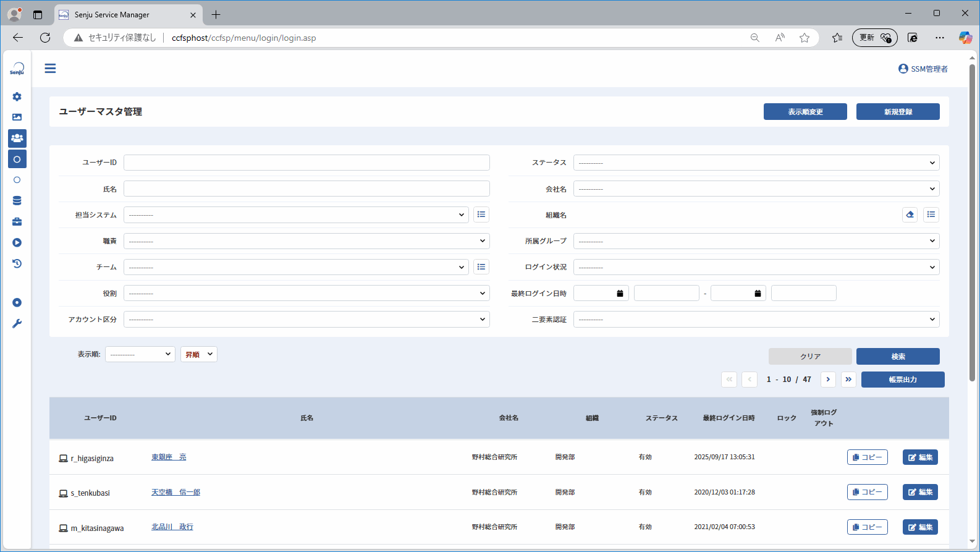Switch to the Senju Service Manager tab
The height and width of the screenshot is (552, 980).
pyautogui.click(x=128, y=14)
